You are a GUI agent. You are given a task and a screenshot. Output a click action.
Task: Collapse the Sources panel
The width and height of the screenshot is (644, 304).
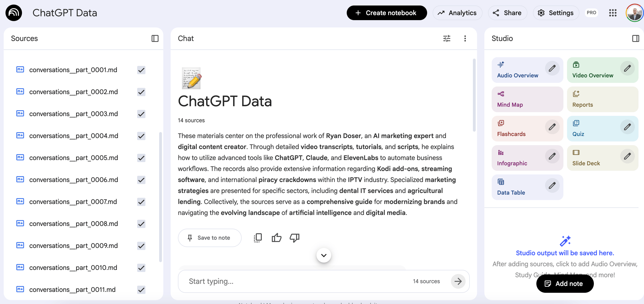155,38
